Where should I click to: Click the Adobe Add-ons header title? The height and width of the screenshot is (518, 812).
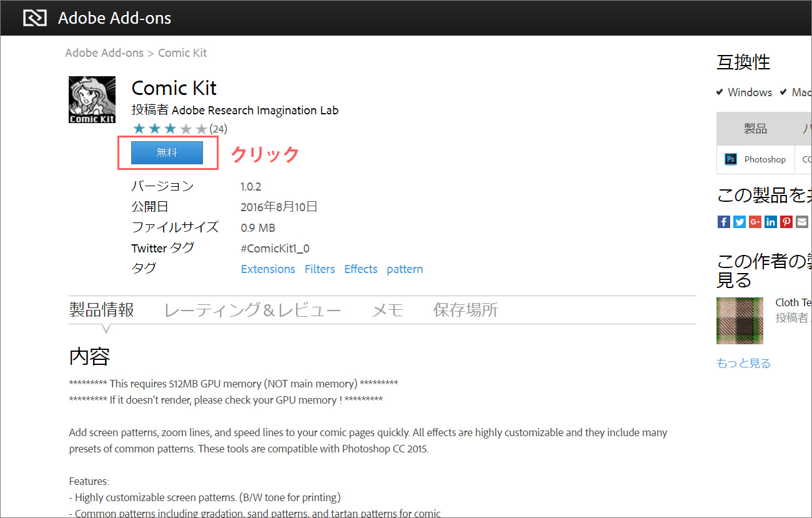click(x=114, y=18)
